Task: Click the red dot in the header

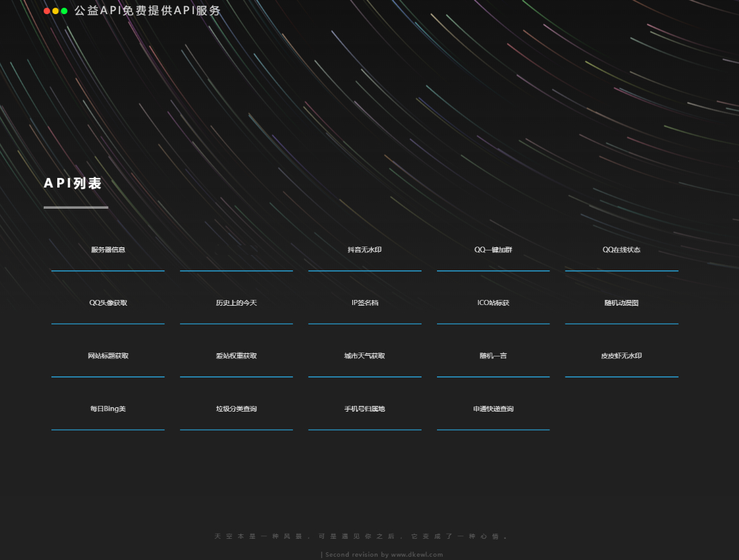Action: (x=47, y=11)
